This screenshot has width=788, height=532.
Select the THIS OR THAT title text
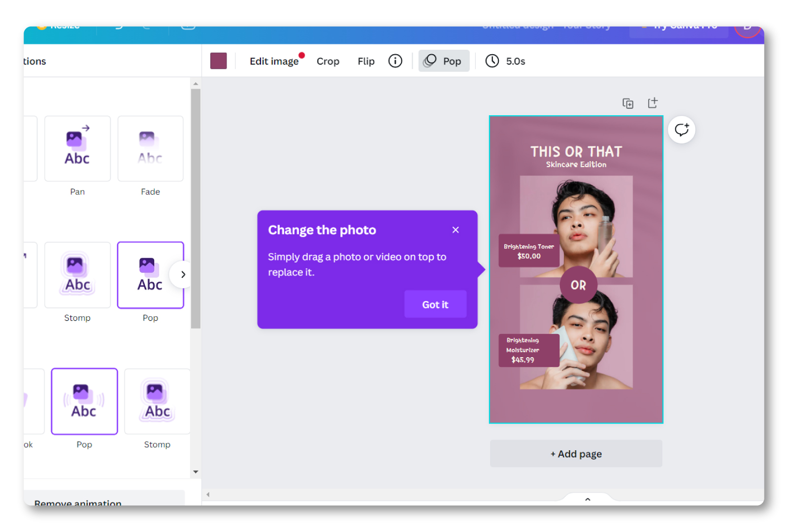576,152
